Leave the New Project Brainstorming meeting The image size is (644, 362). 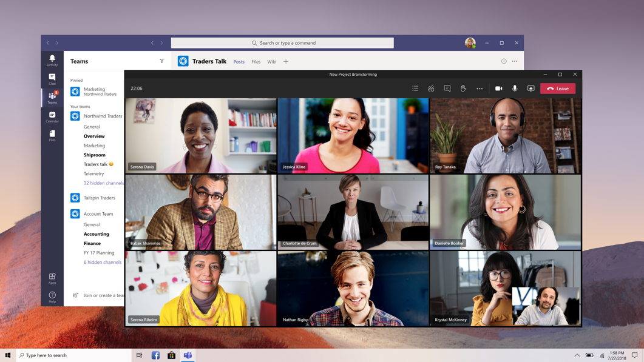[557, 88]
